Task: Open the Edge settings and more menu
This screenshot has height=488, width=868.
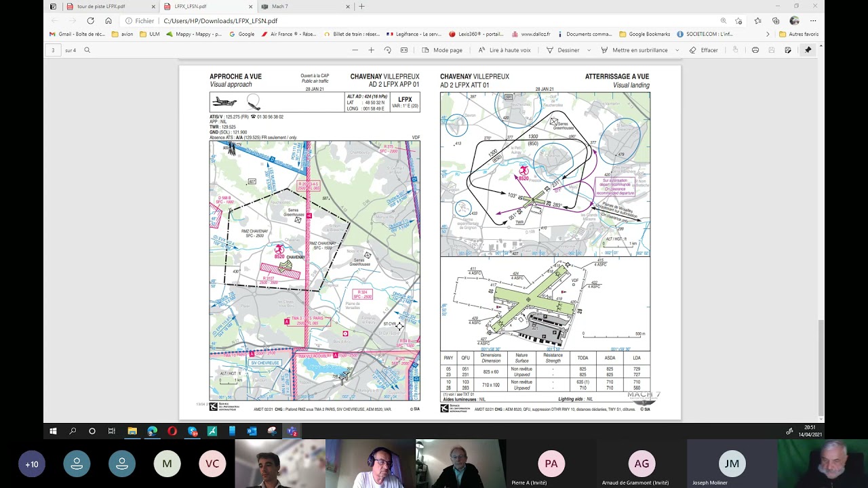Action: 813,21
